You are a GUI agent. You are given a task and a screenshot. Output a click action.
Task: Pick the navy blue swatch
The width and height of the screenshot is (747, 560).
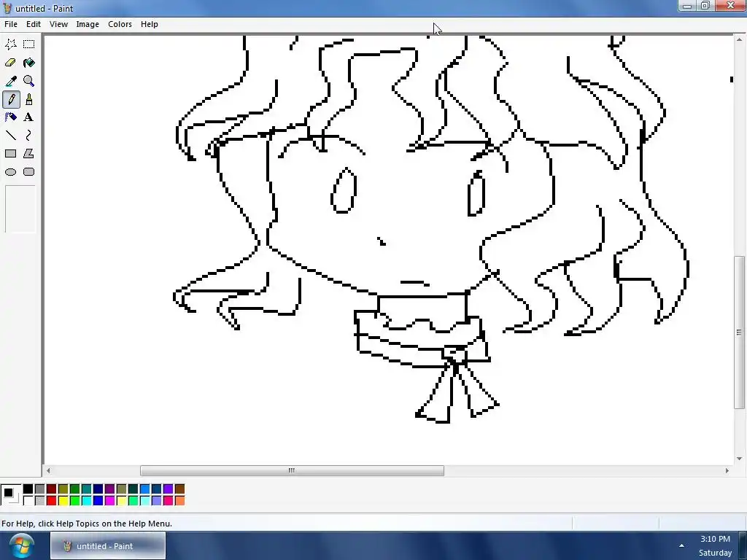pyautogui.click(x=98, y=489)
